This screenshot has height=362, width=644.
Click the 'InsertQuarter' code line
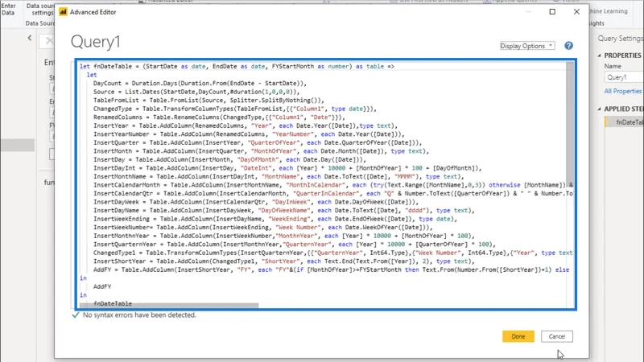click(x=258, y=143)
